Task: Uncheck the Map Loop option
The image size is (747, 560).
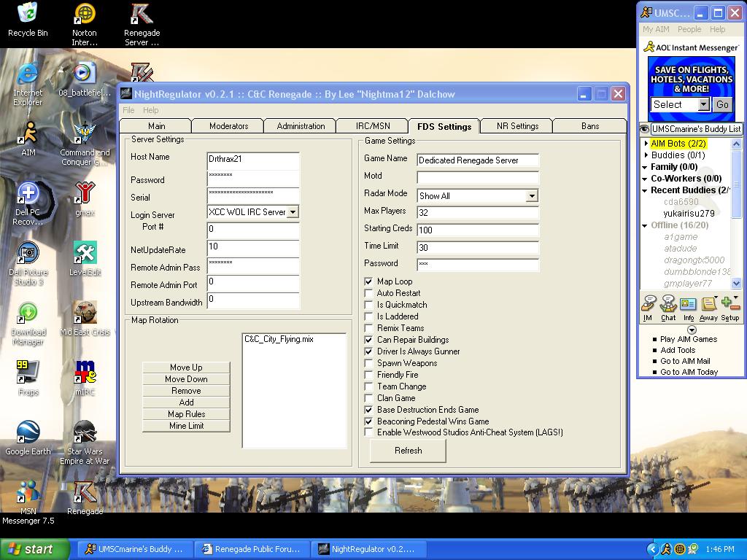Action: (x=369, y=281)
